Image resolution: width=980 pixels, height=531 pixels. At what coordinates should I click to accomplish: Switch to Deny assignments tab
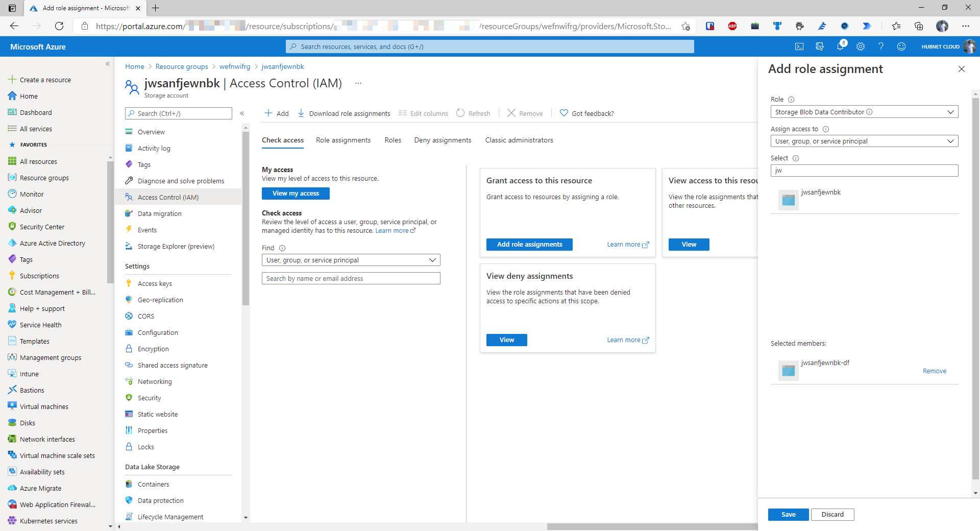(x=443, y=140)
